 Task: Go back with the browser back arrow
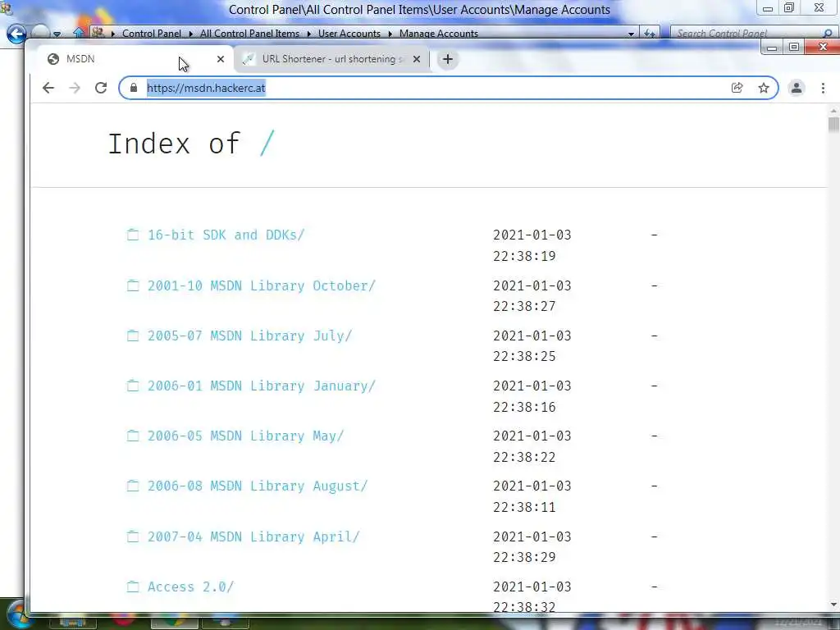[48, 88]
